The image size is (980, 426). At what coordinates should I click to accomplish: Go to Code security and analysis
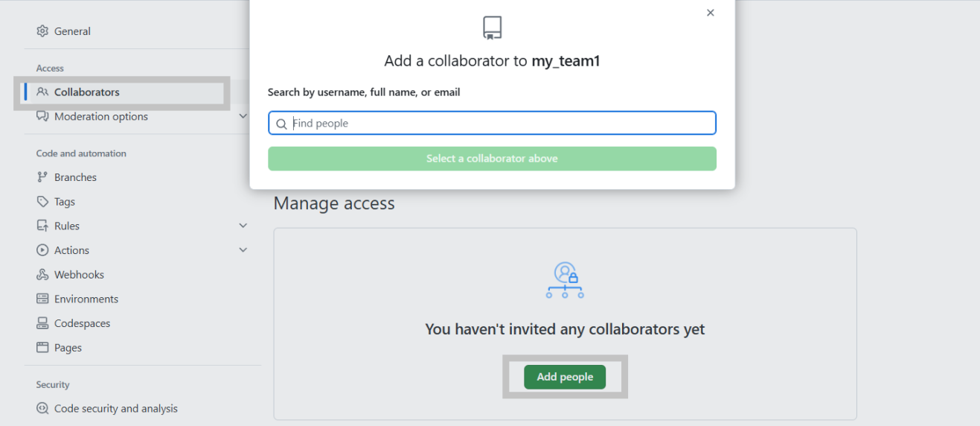click(116, 408)
